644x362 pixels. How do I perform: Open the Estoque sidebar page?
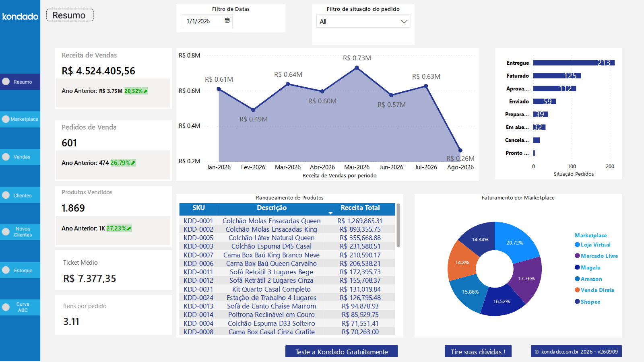[x=20, y=270]
